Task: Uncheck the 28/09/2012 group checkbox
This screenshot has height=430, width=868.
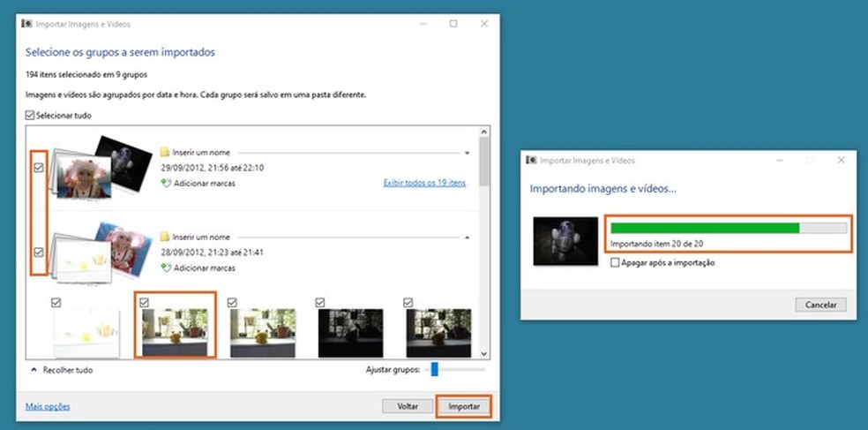Action: click(38, 253)
